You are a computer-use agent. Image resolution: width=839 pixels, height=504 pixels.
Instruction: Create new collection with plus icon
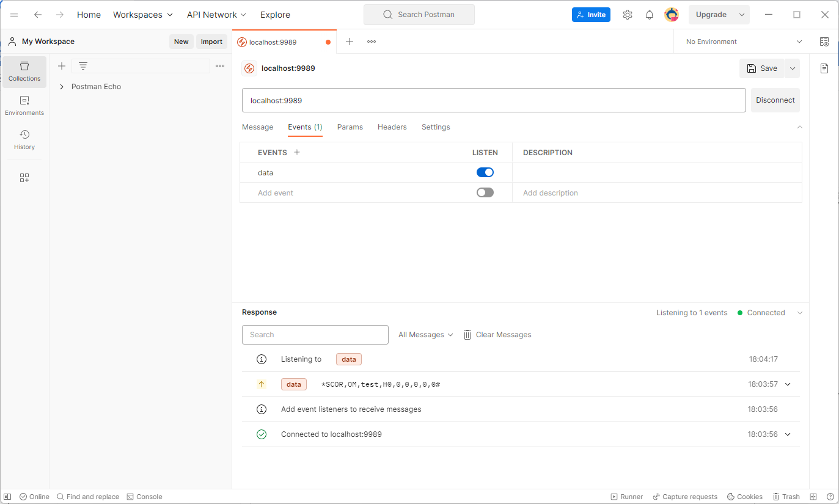pyautogui.click(x=61, y=66)
